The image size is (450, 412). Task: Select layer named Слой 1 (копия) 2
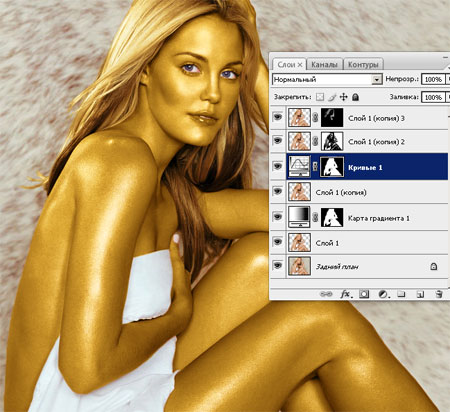point(376,142)
